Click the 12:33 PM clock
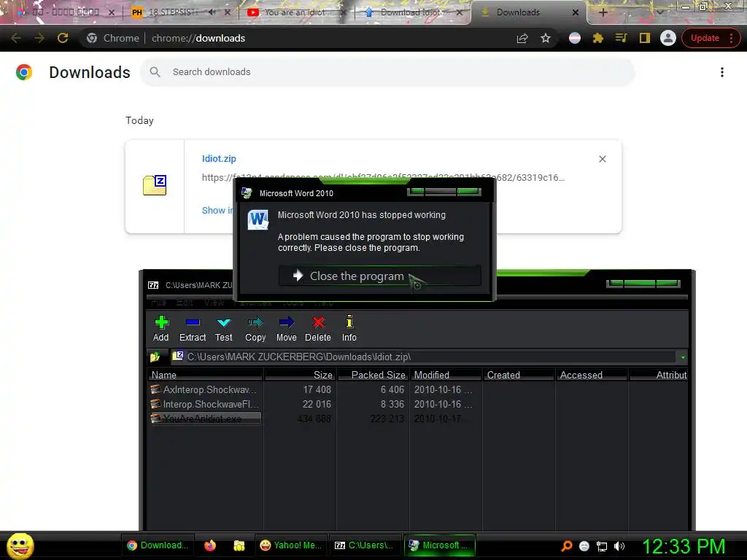This screenshot has width=747, height=560. [684, 546]
